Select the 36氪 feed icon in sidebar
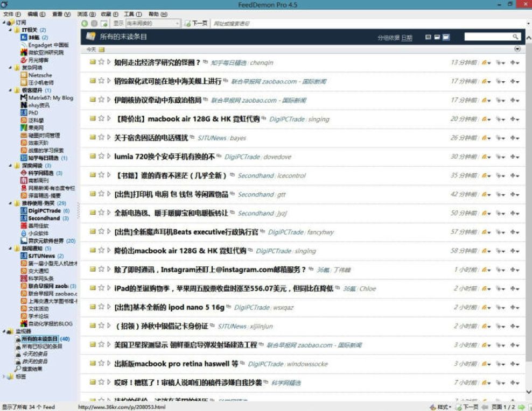Image resolution: width=532 pixels, height=411 pixels. click(24, 38)
